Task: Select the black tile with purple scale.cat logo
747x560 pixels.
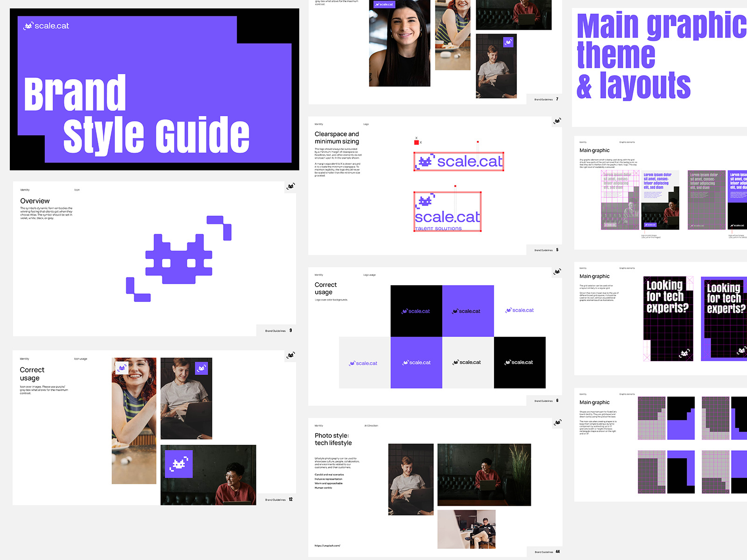Action: point(416,311)
